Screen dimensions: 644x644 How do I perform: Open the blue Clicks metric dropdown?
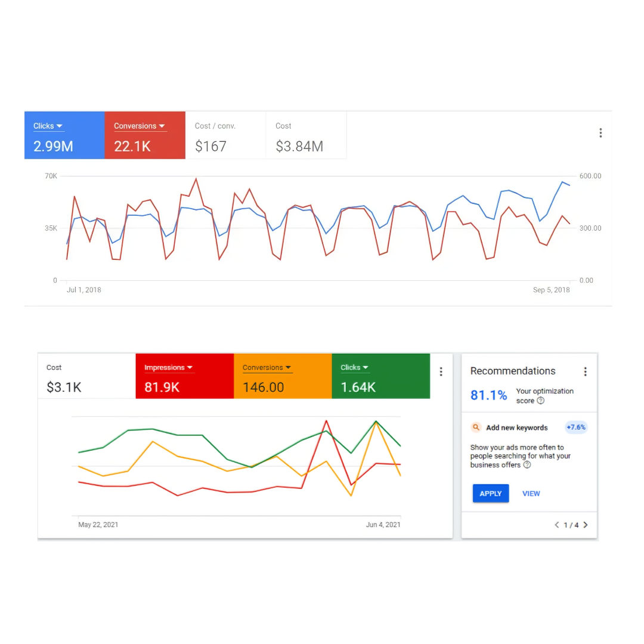[x=48, y=126]
